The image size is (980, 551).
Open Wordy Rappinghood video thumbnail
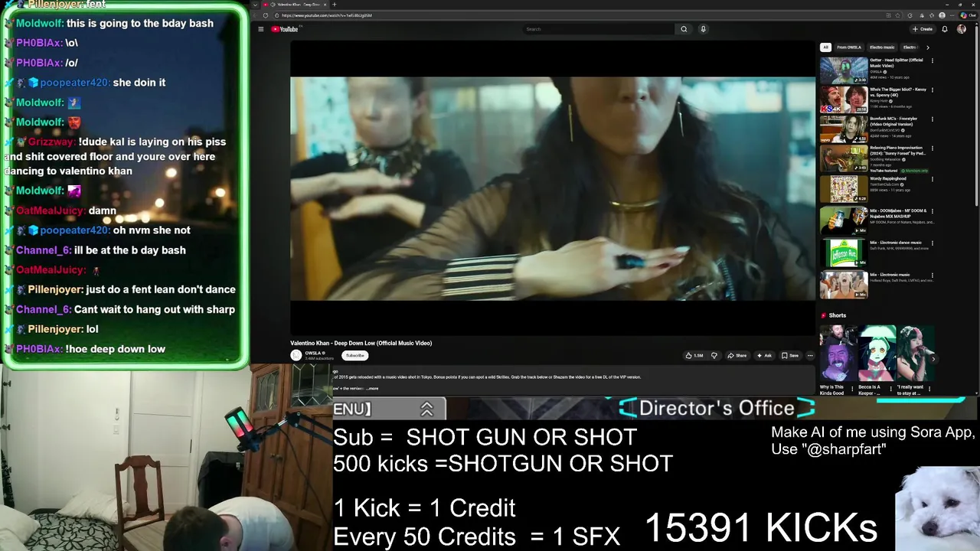tap(844, 189)
